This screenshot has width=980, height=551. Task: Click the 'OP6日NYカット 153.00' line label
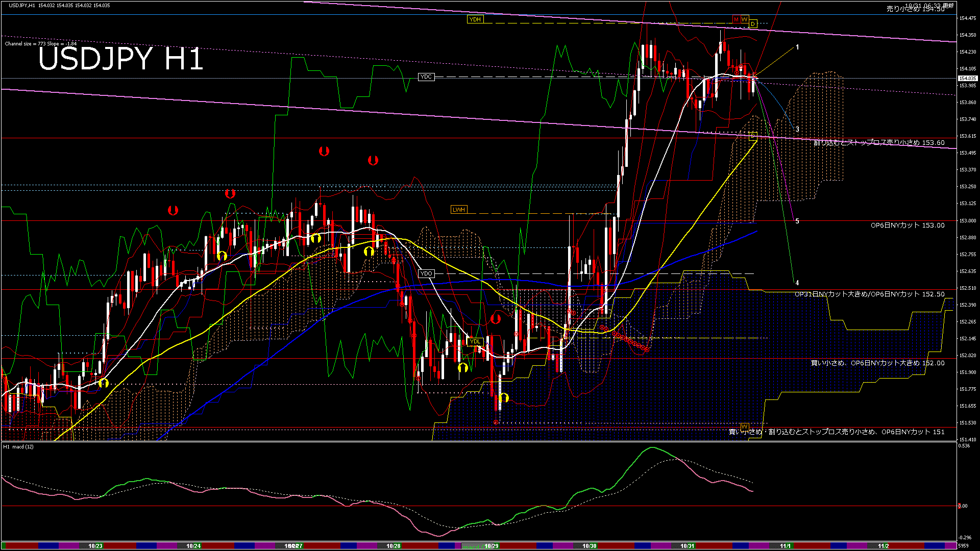(907, 225)
